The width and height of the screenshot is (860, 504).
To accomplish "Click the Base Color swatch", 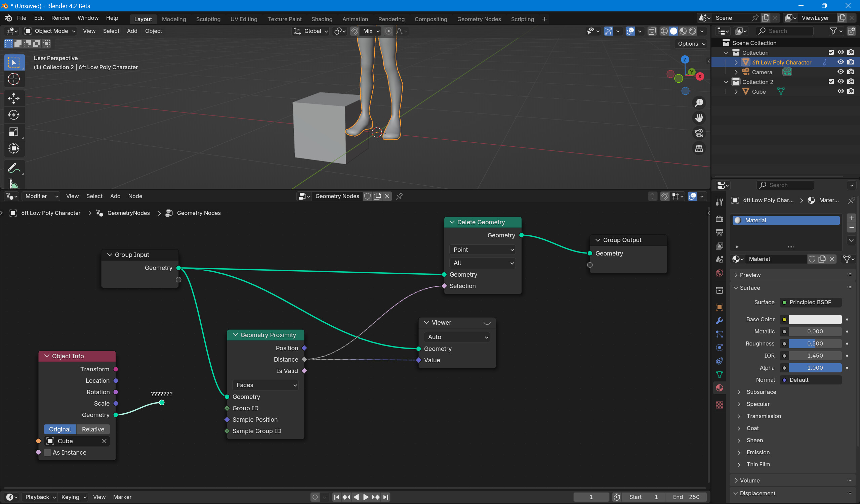I will point(815,319).
